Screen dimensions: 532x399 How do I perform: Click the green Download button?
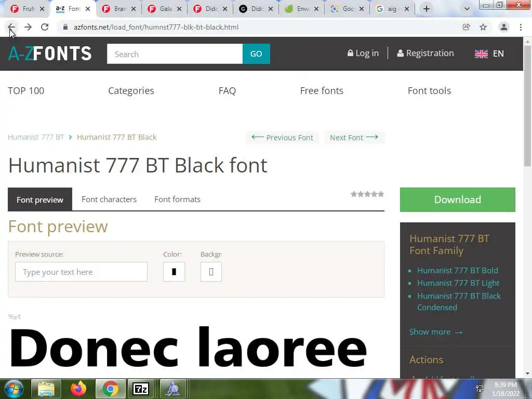[x=457, y=199]
